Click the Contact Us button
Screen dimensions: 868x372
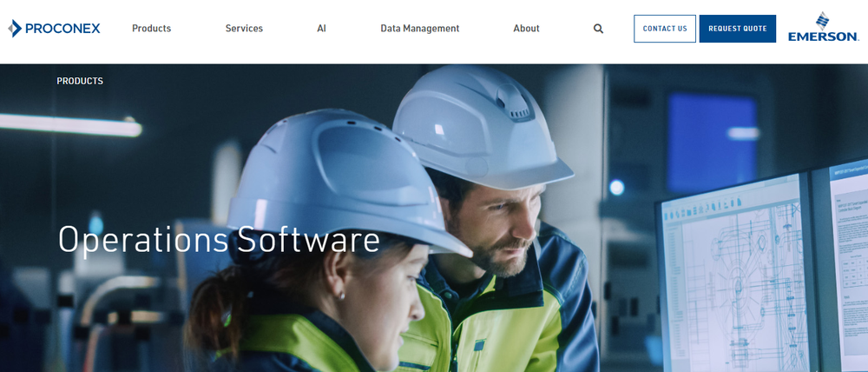point(665,29)
